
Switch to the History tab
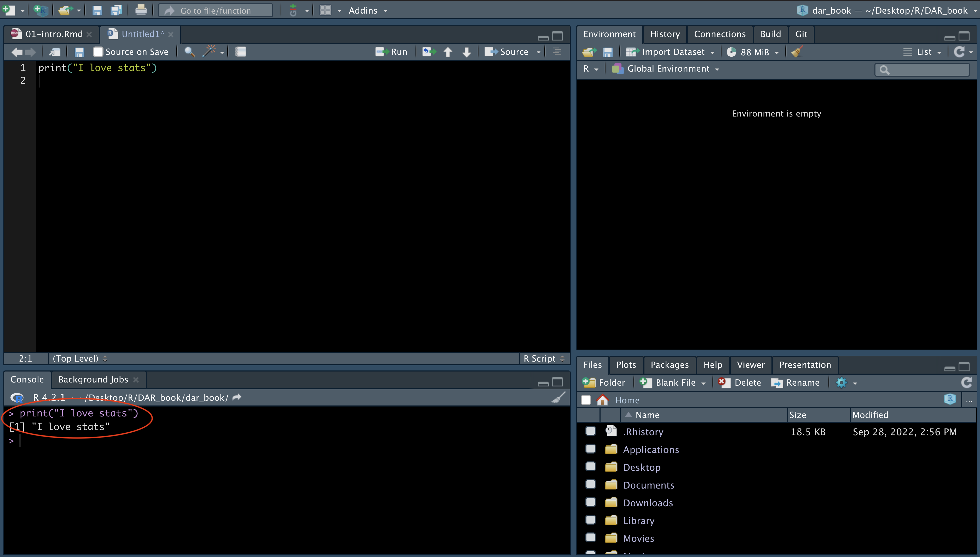pos(665,34)
